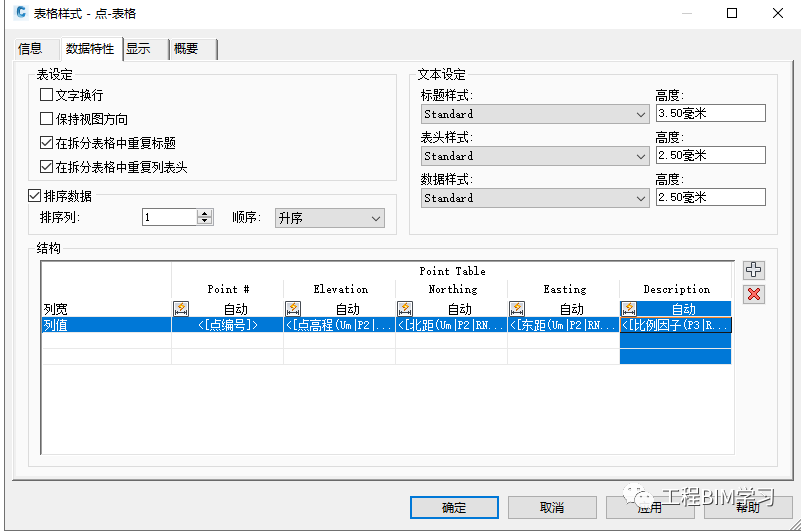The width and height of the screenshot is (801, 532).
Task: Click the 标题样式 height field 3.50毫米
Action: pyautogui.click(x=711, y=113)
